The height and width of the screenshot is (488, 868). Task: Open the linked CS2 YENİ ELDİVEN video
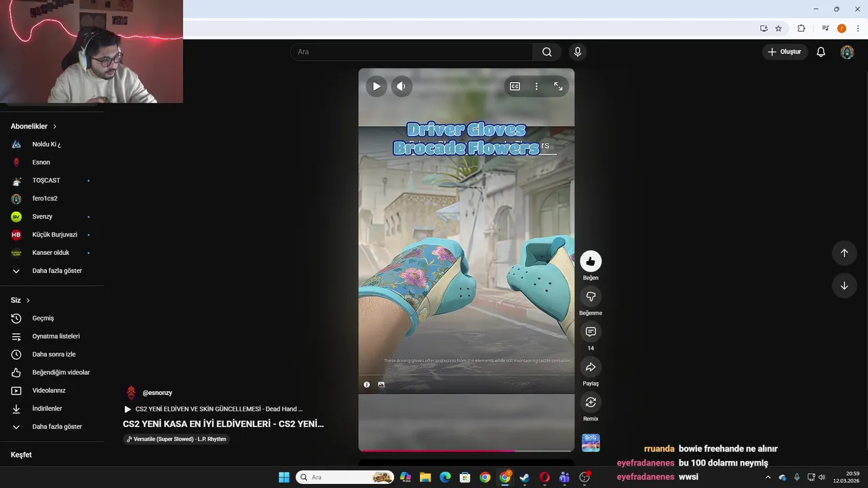tap(214, 409)
